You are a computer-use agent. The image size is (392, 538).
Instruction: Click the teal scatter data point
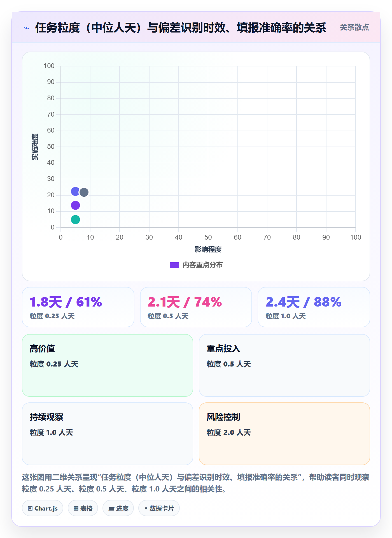75,219
